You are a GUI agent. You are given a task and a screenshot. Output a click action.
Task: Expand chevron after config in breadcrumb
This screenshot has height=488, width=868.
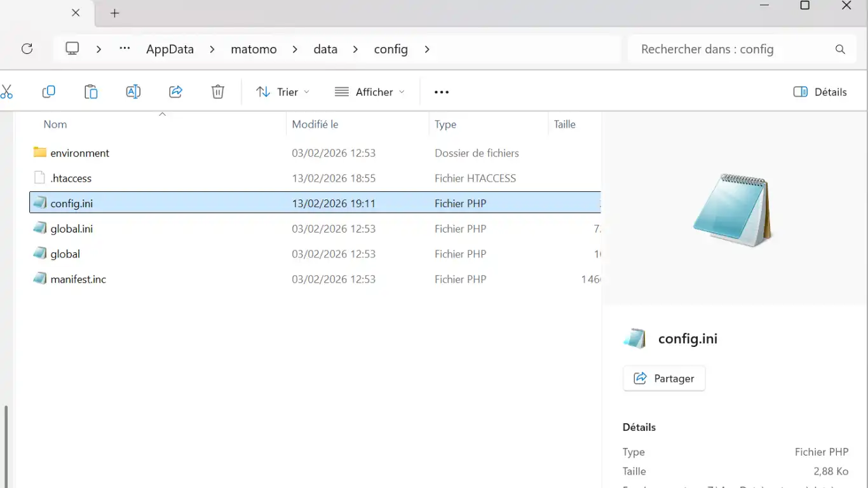point(427,50)
